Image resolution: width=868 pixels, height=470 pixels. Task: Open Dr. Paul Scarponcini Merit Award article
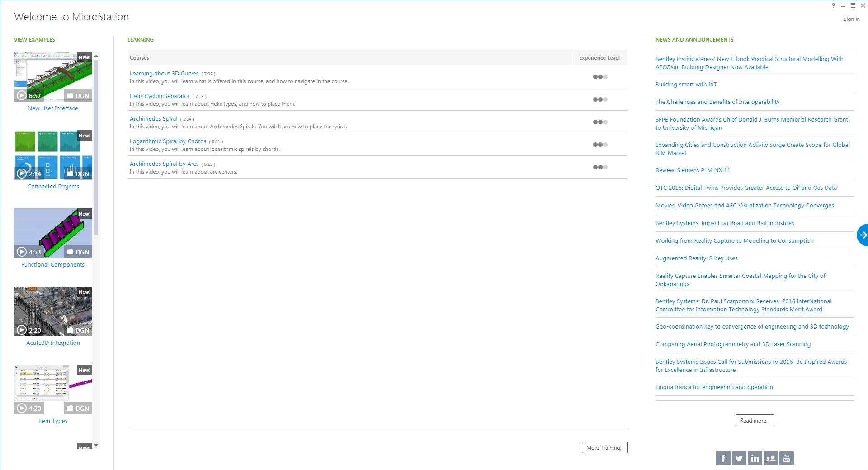click(744, 305)
